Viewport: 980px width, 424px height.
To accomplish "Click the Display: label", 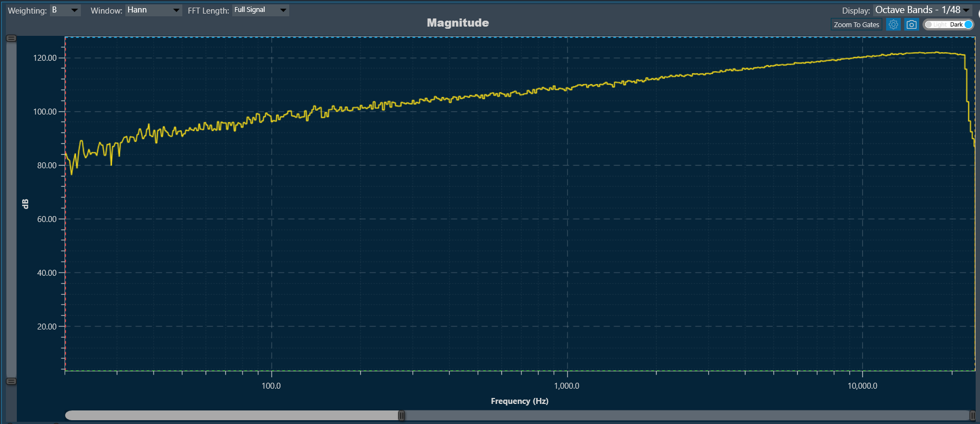I will [856, 11].
